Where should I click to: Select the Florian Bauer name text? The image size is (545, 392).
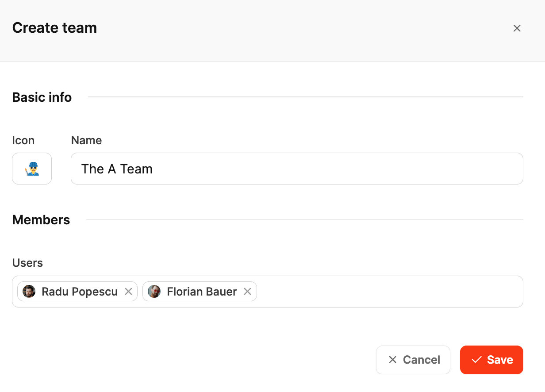click(202, 292)
